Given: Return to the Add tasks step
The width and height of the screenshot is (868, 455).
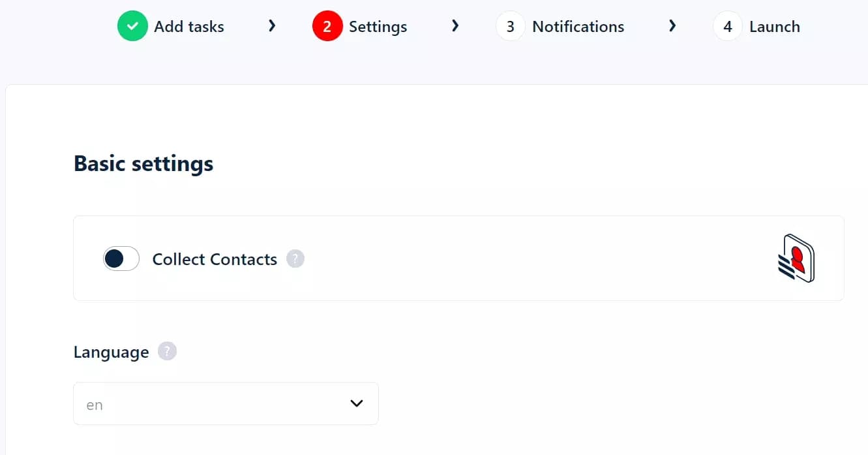Looking at the screenshot, I should pos(188,26).
